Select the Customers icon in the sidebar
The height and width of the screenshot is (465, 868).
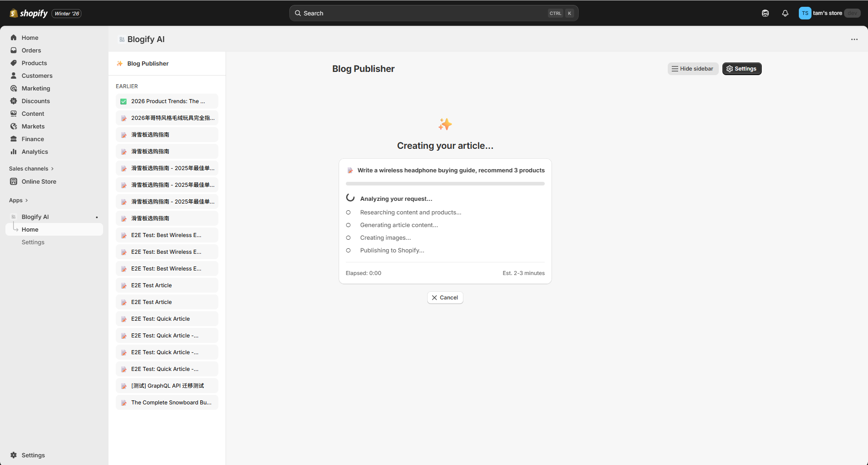coord(14,76)
